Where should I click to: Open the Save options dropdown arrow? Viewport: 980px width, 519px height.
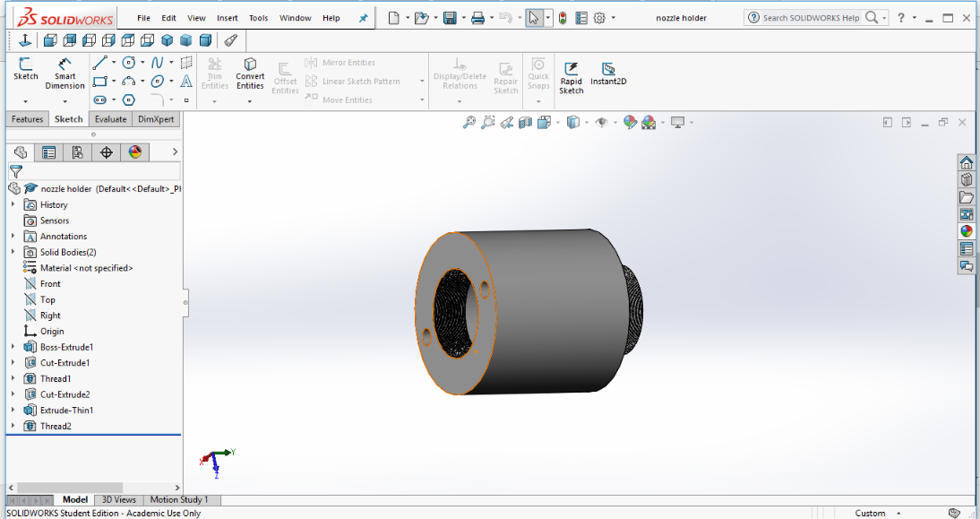[x=463, y=18]
